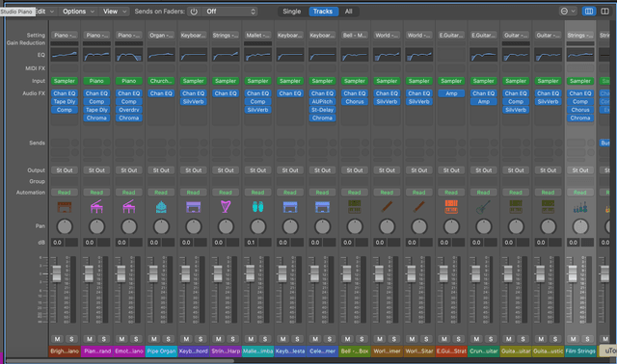Image resolution: width=617 pixels, height=364 pixels.
Task: Open Chorus plugin on Bell -...Box strip
Action: tap(355, 101)
